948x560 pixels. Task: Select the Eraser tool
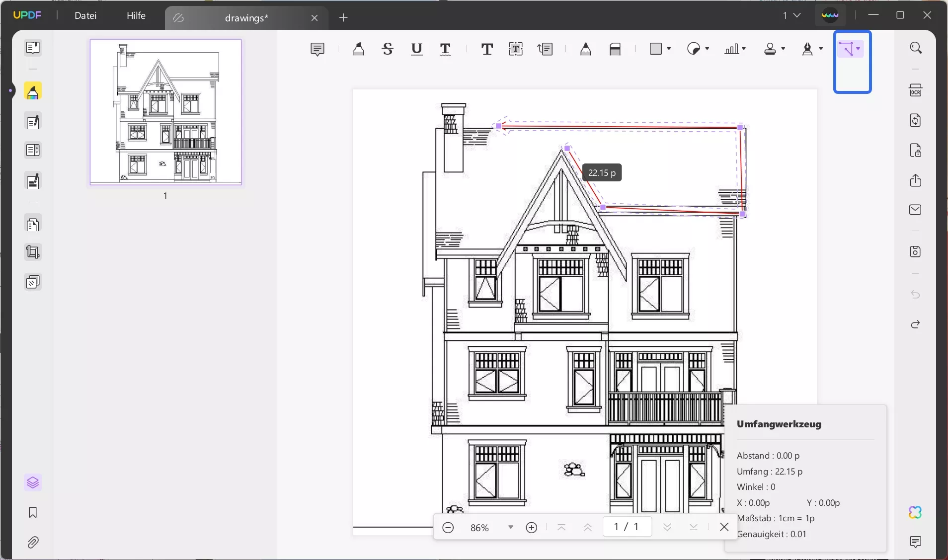[x=615, y=49]
